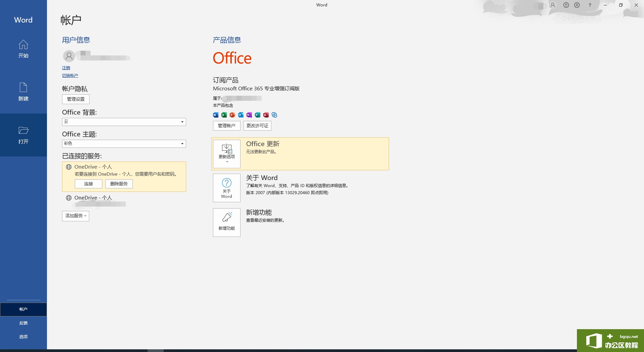This screenshot has width=644, height=352.
Task: Select the 帐户 tab in sidebar
Action: click(x=23, y=309)
